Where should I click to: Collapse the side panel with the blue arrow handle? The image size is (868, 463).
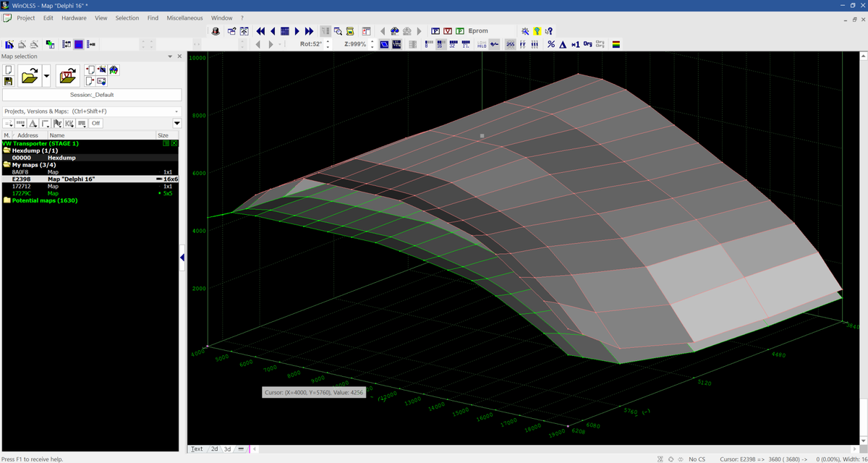182,258
